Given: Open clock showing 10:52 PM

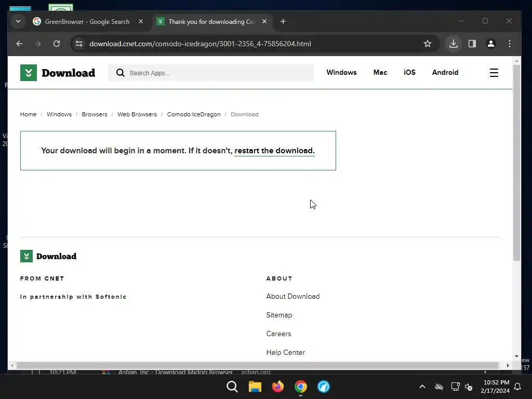Looking at the screenshot, I should click(x=495, y=387).
